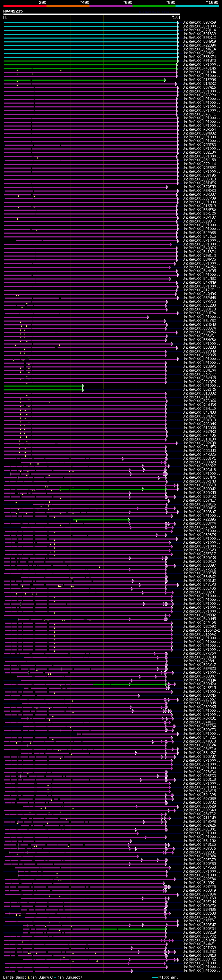222x980 pixels.
Task: Click the cyan ~100% identity legend bar
Action: [x=197, y=6]
